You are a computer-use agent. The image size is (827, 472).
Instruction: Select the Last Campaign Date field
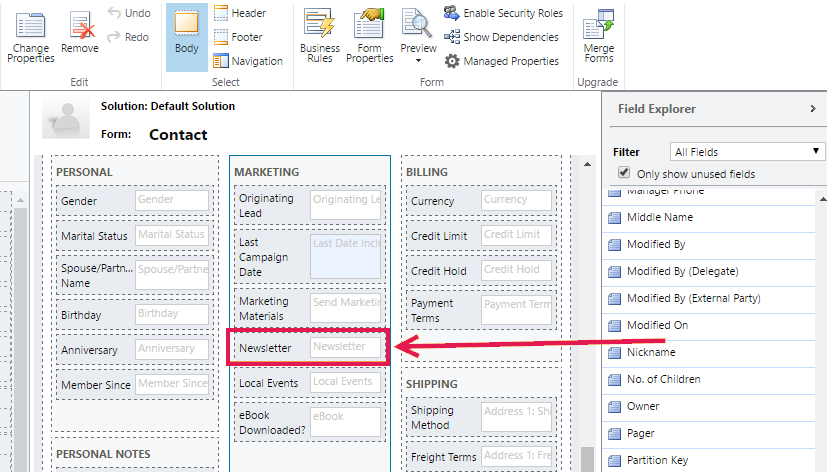point(310,257)
